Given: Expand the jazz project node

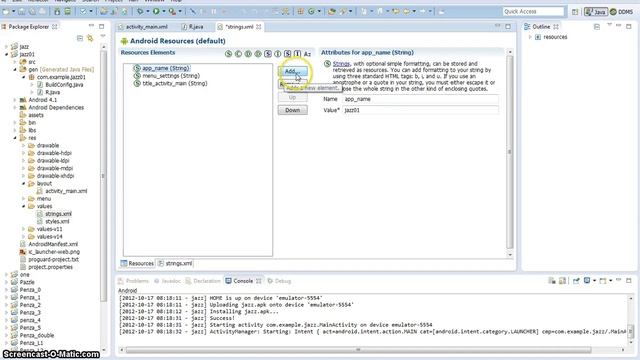Looking at the screenshot, I should tap(7, 47).
